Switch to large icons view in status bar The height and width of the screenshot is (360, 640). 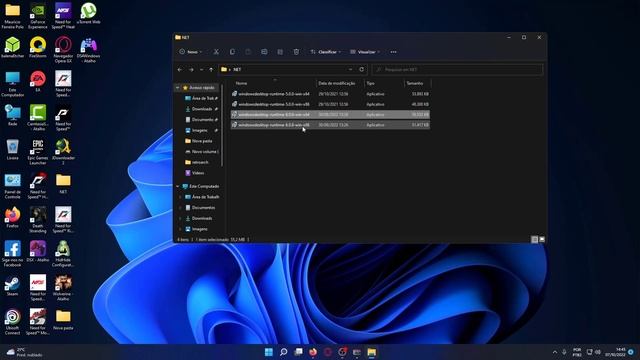542,240
